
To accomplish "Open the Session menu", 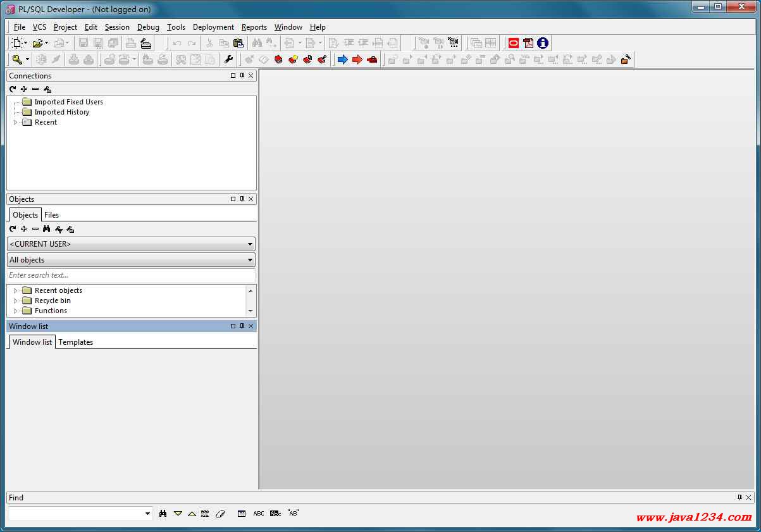I will 117,27.
